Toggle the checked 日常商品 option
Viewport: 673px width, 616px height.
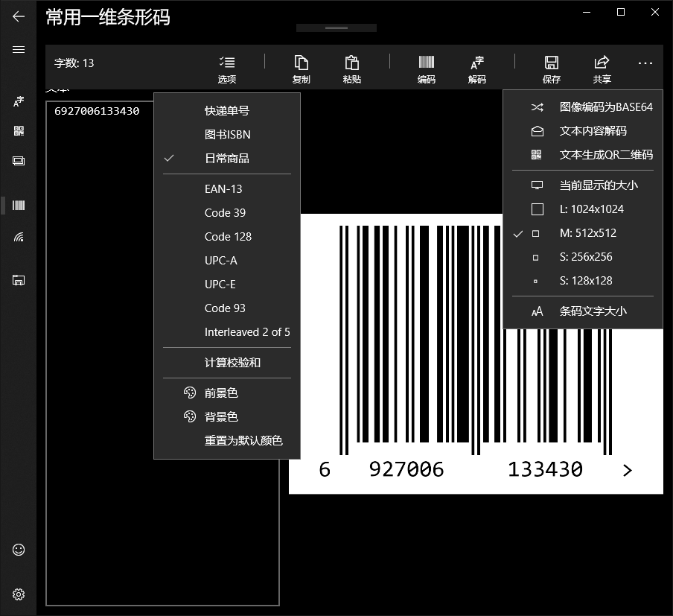coord(227,159)
